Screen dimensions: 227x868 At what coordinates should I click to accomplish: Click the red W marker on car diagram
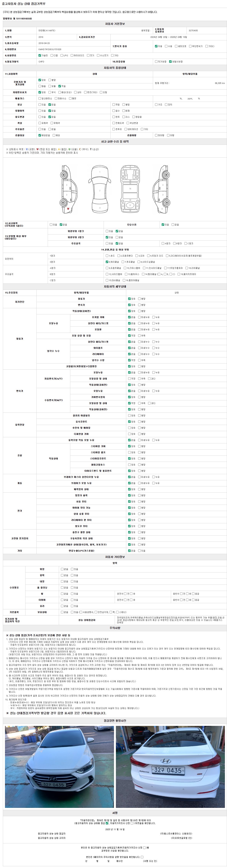coord(68,209)
